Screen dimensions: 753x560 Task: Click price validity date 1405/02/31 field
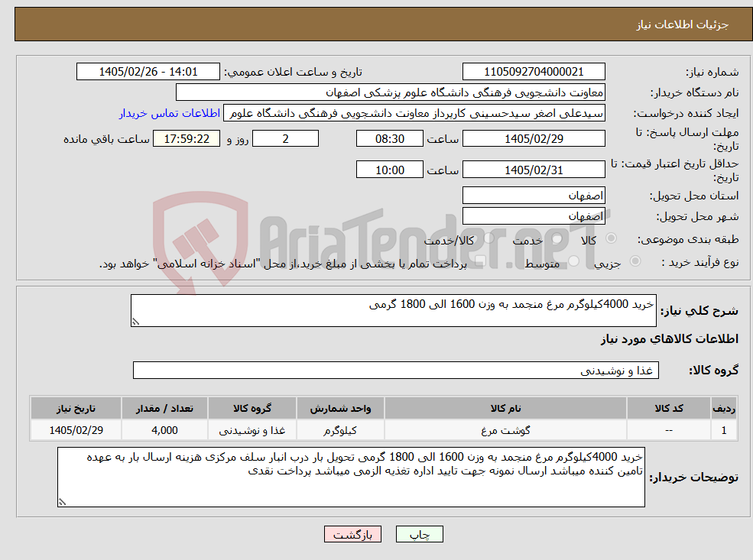tap(534, 170)
